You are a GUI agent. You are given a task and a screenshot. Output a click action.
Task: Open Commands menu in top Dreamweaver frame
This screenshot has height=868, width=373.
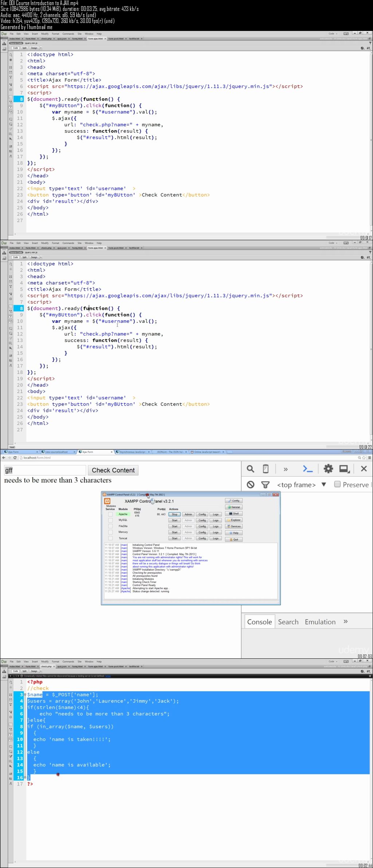point(68,34)
